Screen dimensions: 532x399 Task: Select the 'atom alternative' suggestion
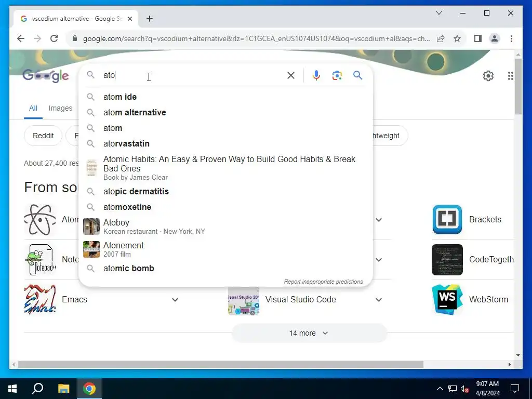pos(225,113)
